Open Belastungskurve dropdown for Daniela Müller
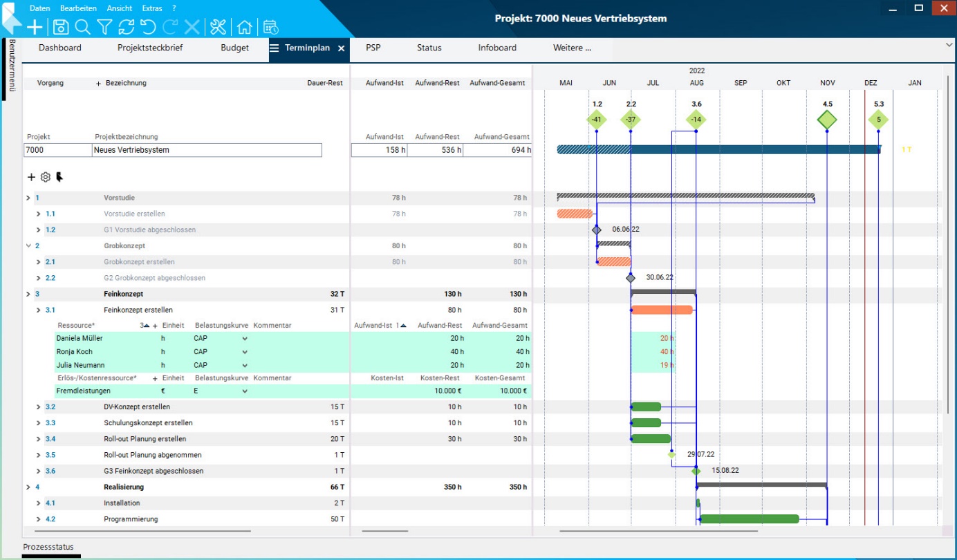Screen dimensions: 957x560 point(245,339)
